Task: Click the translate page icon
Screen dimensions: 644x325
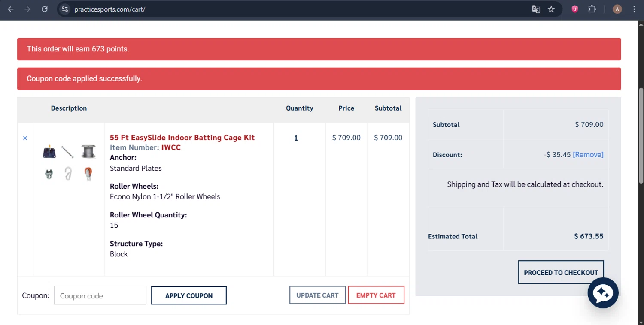Action: [536, 9]
